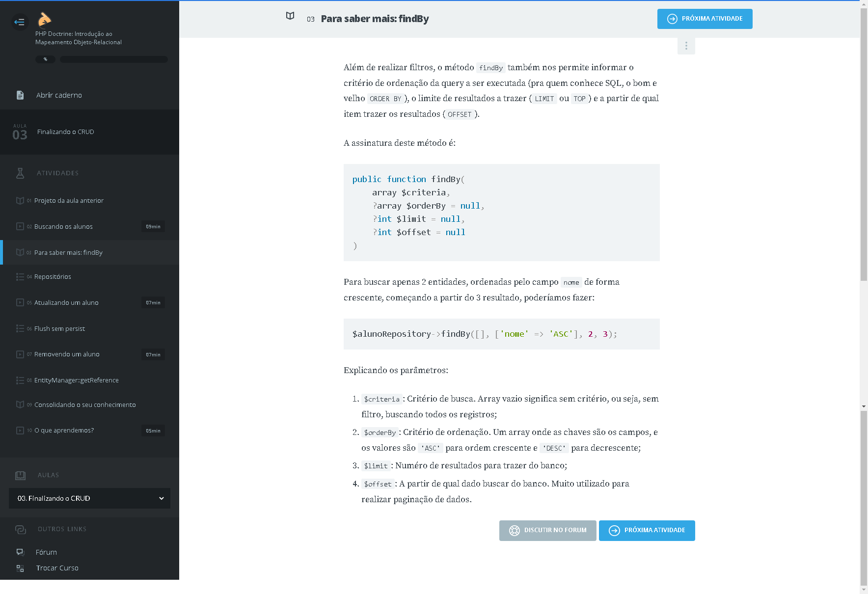Image resolution: width=868 pixels, height=594 pixels.
Task: Open 'EntityManager::getReference' activity
Action: (76, 380)
